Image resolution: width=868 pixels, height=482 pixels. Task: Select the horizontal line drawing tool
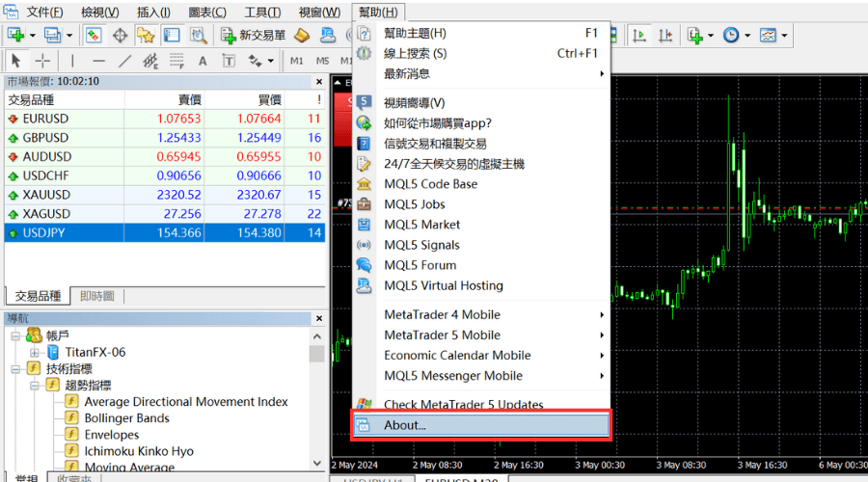[96, 61]
